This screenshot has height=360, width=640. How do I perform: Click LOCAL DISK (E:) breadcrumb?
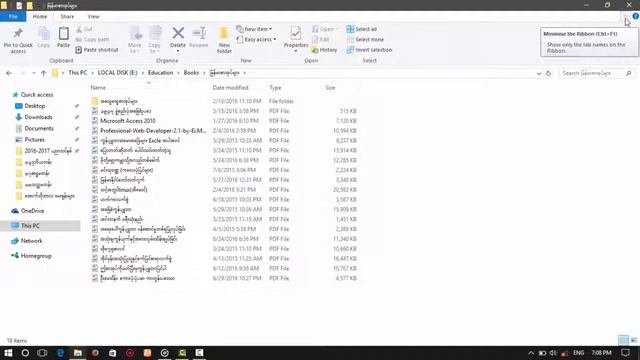(118, 73)
